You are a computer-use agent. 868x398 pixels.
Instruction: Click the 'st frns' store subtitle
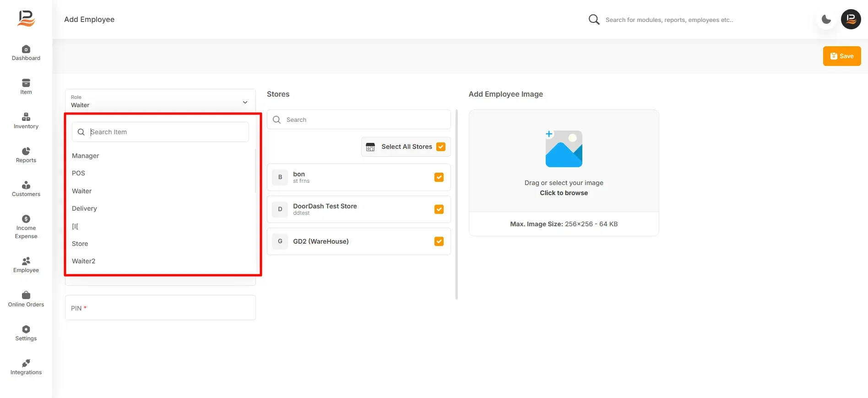tap(301, 181)
